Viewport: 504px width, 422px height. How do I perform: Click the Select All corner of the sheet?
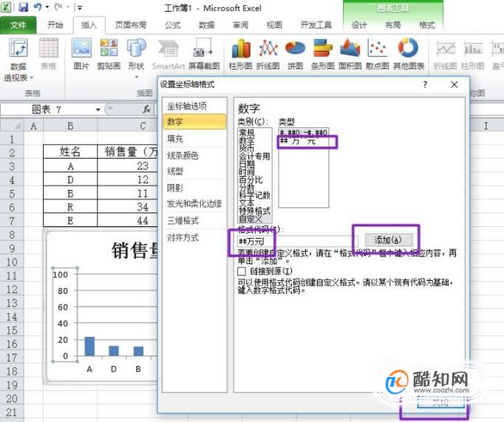click(12, 126)
